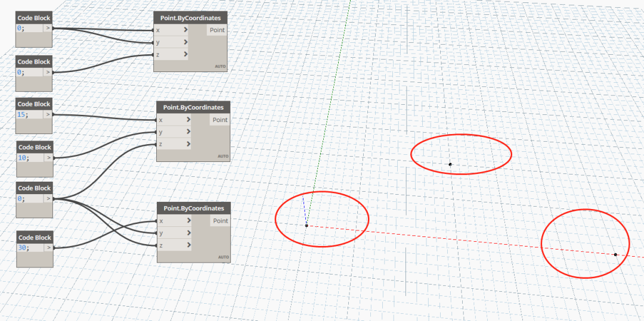Image resolution: width=644 pixels, height=321 pixels.
Task: Select title bar of the middle Point.ByCoordinates node
Action: point(193,107)
